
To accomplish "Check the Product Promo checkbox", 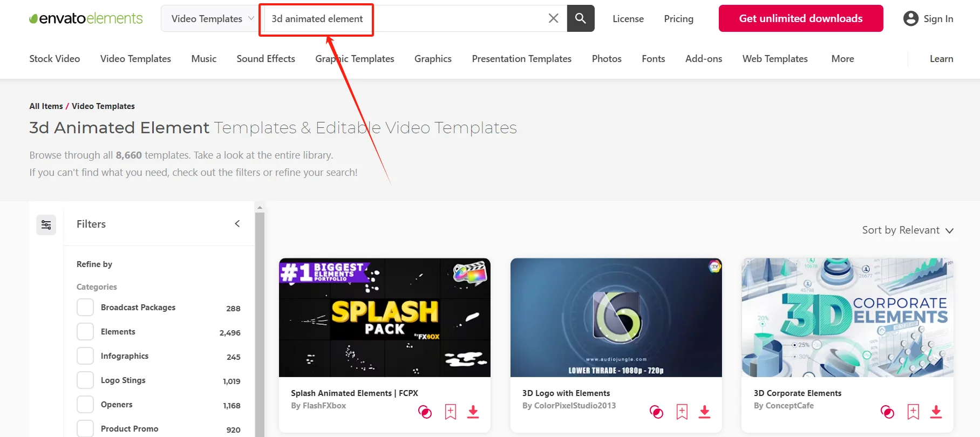I will coord(85,429).
